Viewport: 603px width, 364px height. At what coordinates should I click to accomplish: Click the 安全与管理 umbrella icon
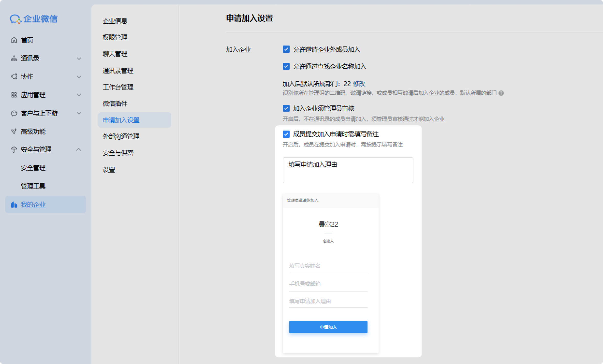14,150
